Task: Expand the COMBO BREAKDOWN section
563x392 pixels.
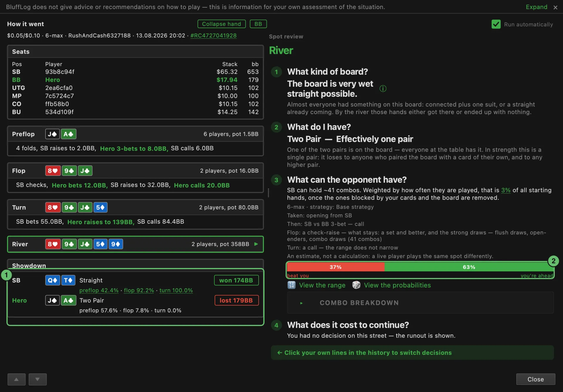Action: 420,303
